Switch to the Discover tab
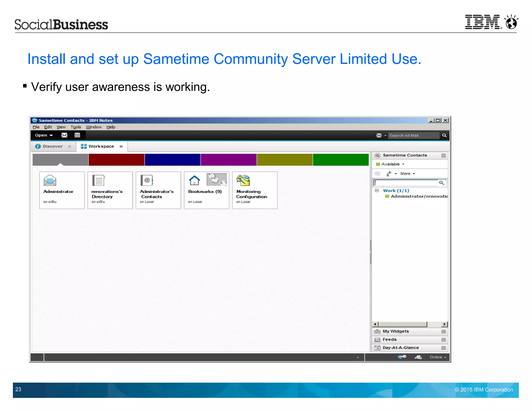Viewport: 532px width, 411px height. (x=53, y=146)
